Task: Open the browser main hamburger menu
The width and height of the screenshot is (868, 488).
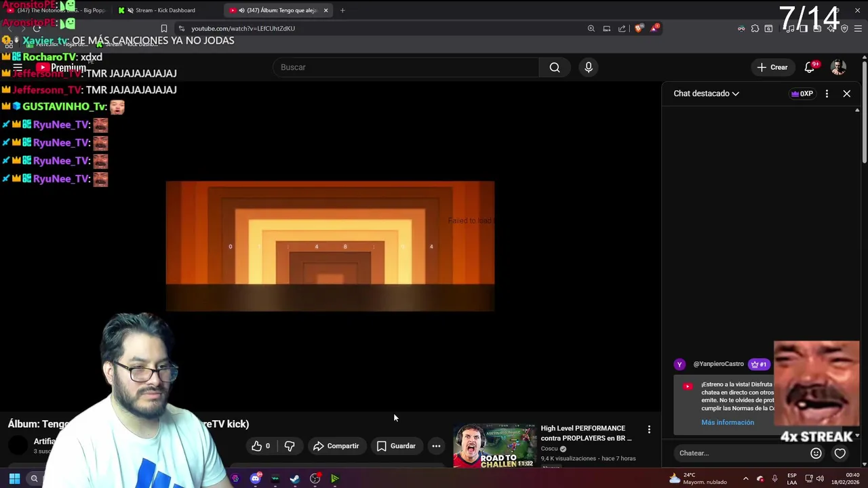Action: tap(858, 28)
